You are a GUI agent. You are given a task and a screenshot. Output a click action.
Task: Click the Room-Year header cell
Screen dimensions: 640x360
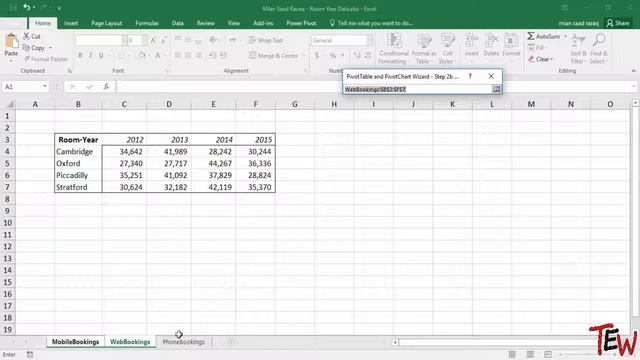pos(78,140)
